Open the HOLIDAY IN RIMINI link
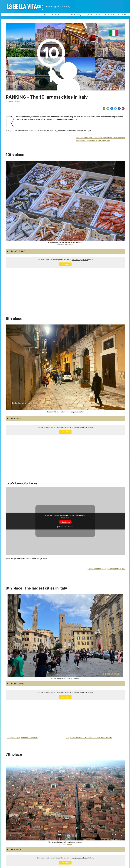This screenshot has height=868, width=130. pos(100,138)
